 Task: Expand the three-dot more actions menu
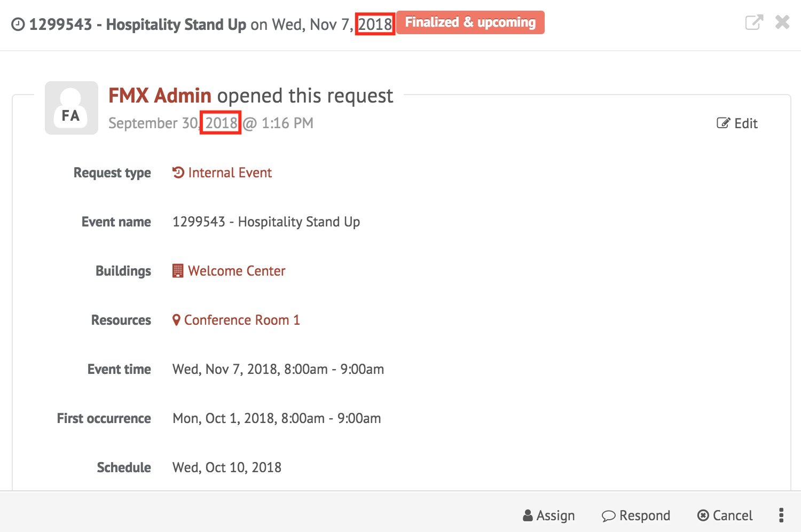tap(781, 515)
